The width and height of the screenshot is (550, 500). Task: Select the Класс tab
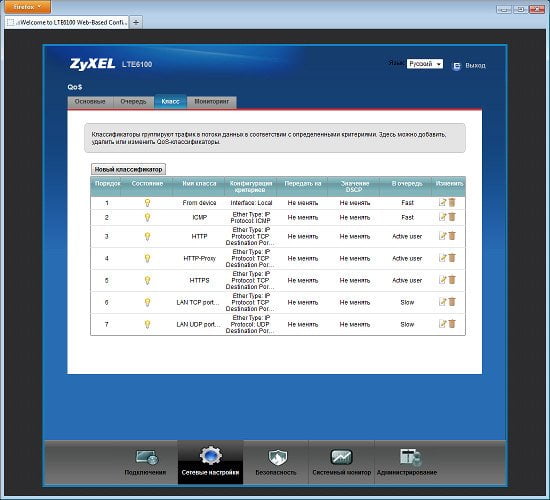click(170, 102)
